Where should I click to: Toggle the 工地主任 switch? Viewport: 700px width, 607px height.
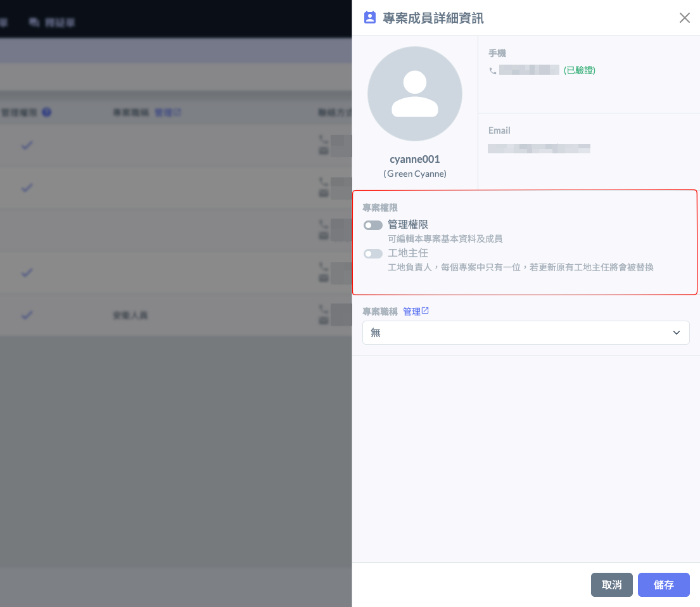(x=373, y=253)
